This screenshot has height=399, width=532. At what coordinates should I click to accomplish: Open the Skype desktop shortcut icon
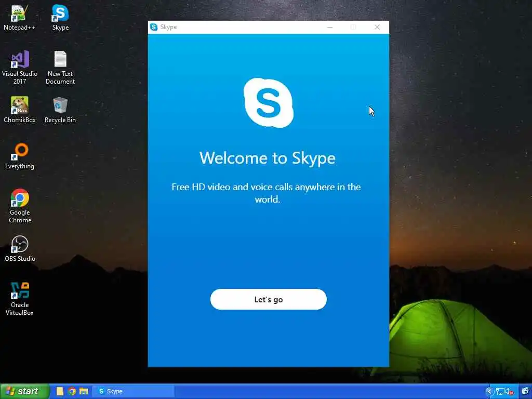click(x=60, y=18)
